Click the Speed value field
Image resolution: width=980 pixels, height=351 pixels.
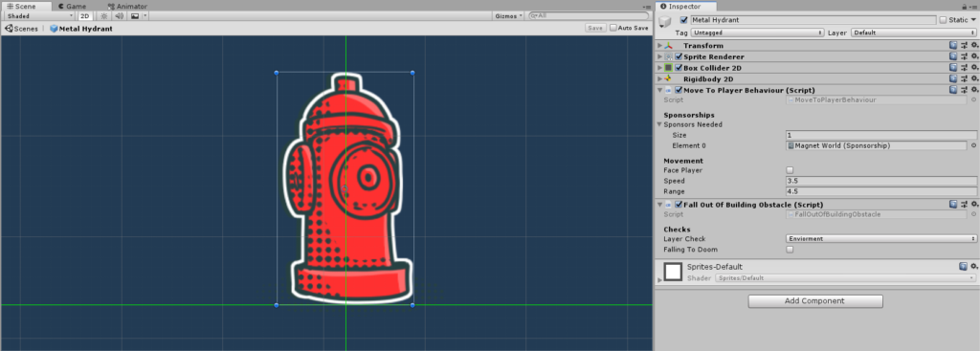[x=881, y=181]
